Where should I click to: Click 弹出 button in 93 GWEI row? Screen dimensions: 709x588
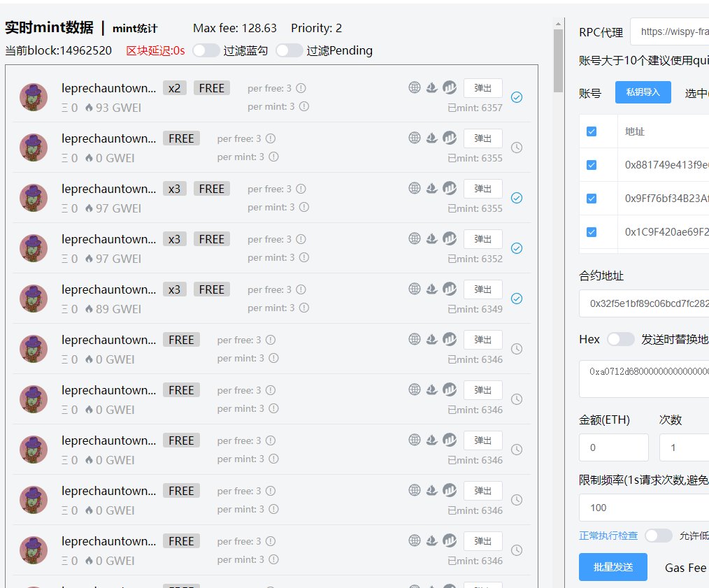tap(483, 88)
